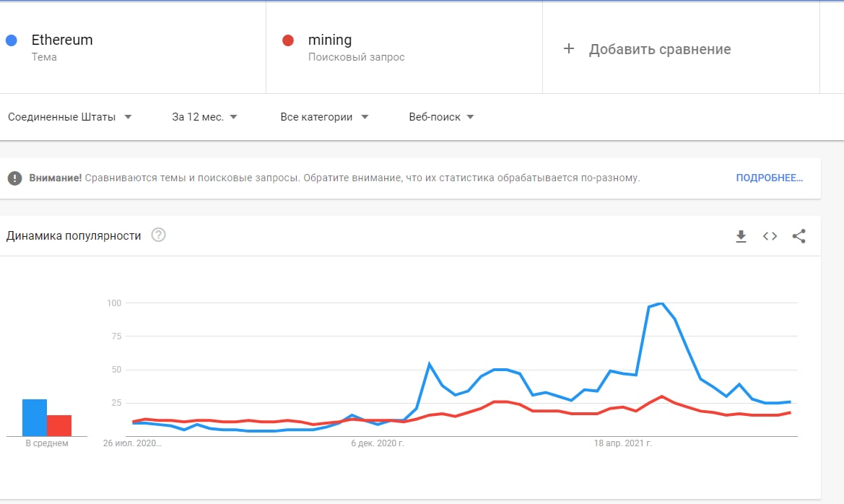The width and height of the screenshot is (844, 504).
Task: Open the Веб-поиск search type dropdown
Action: point(441,117)
